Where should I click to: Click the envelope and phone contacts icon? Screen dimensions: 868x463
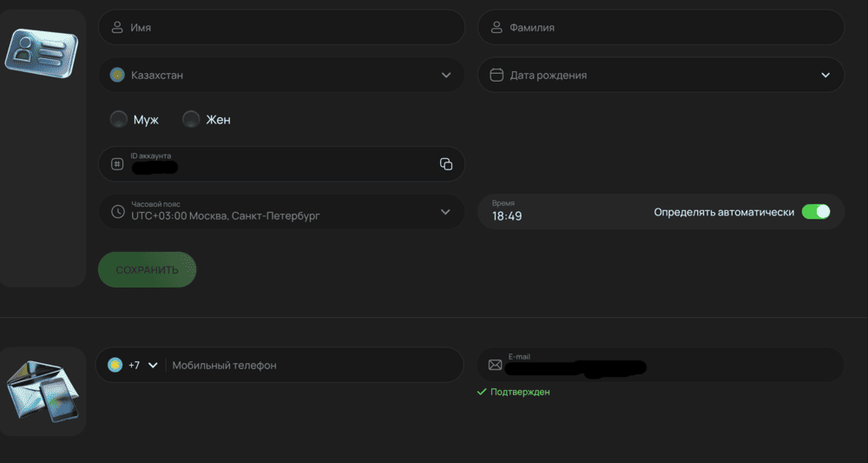click(42, 391)
